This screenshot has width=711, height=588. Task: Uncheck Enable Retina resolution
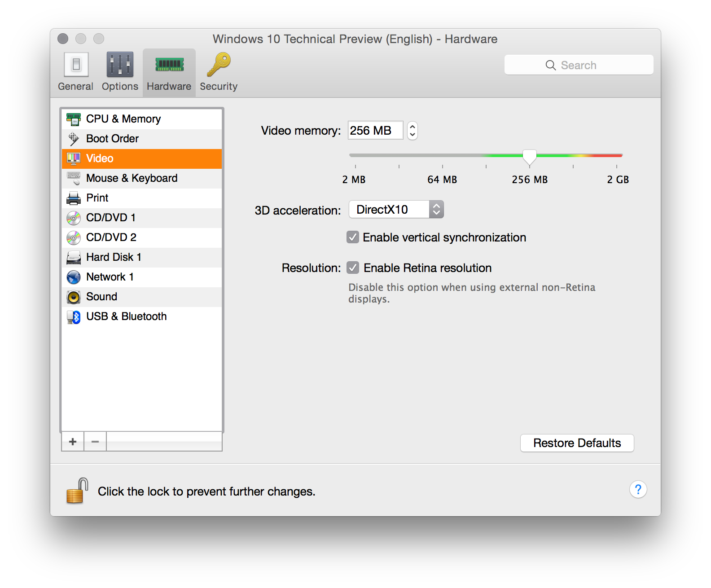click(353, 268)
